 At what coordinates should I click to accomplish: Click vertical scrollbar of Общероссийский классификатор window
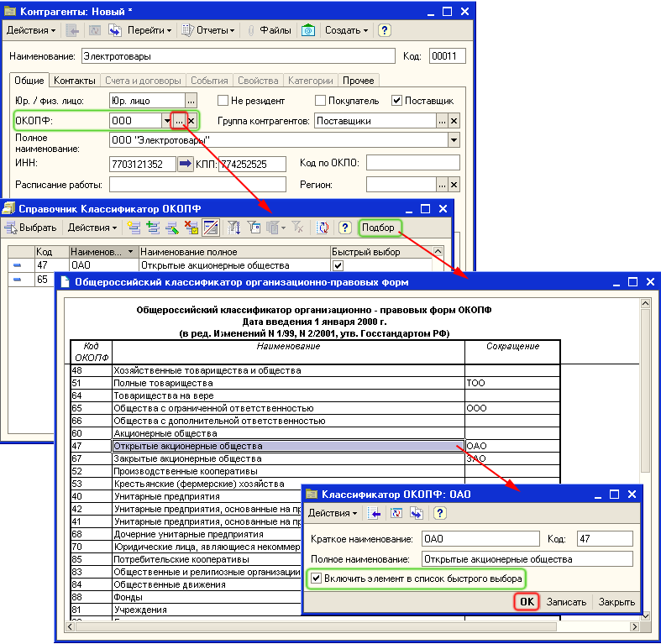click(645, 390)
